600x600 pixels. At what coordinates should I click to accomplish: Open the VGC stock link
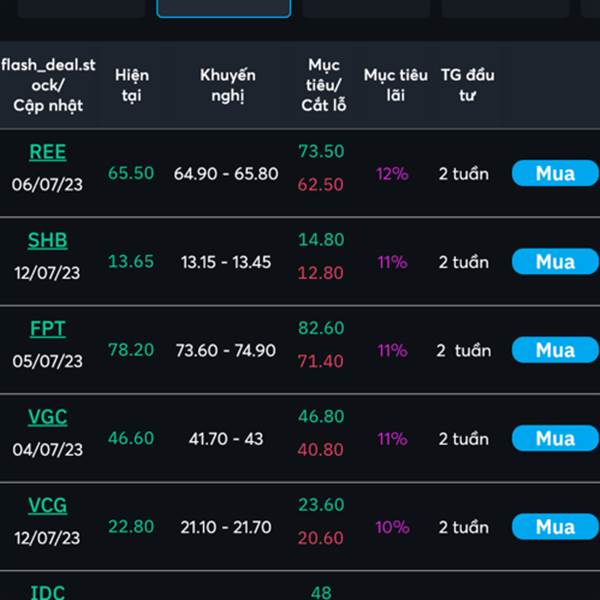[48, 417]
